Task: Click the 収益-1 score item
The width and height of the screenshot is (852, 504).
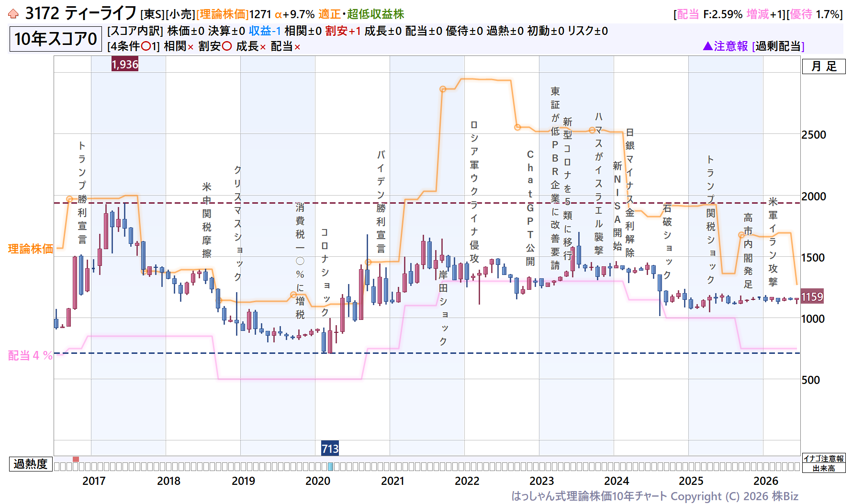Action: (265, 31)
